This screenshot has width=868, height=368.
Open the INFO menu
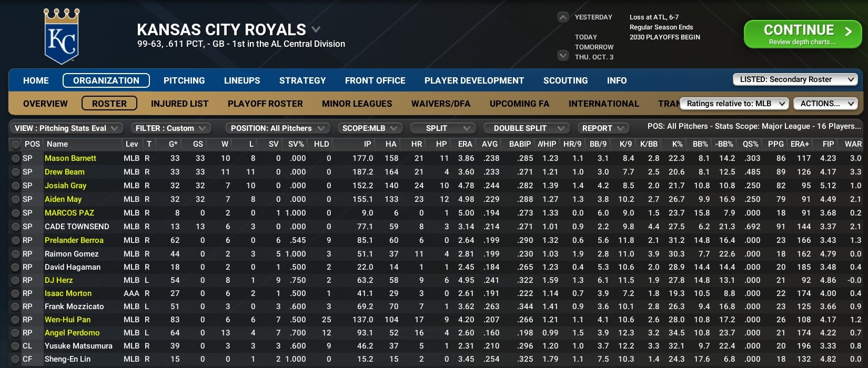tap(617, 80)
